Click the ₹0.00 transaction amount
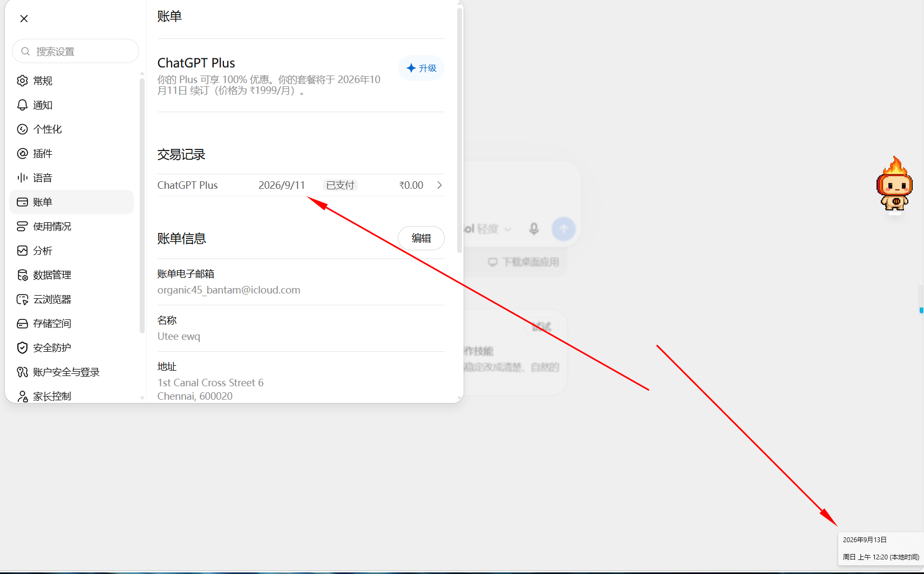The image size is (924, 574). point(411,185)
